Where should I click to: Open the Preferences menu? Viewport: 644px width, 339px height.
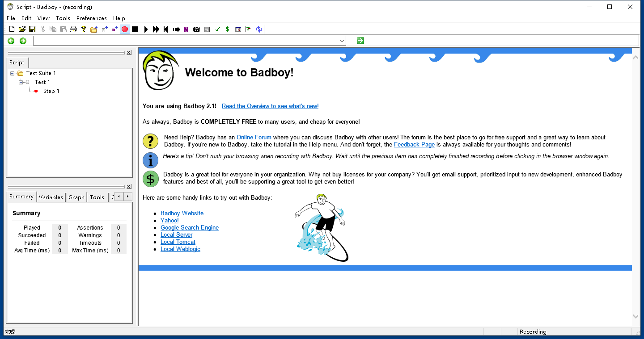[92, 18]
